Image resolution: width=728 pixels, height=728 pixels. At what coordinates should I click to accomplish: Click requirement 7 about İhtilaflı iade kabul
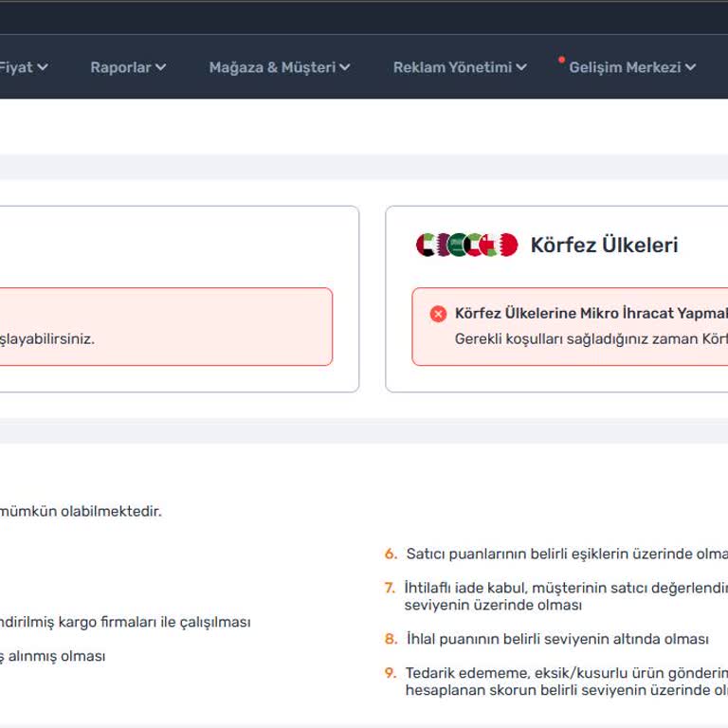pos(556,596)
